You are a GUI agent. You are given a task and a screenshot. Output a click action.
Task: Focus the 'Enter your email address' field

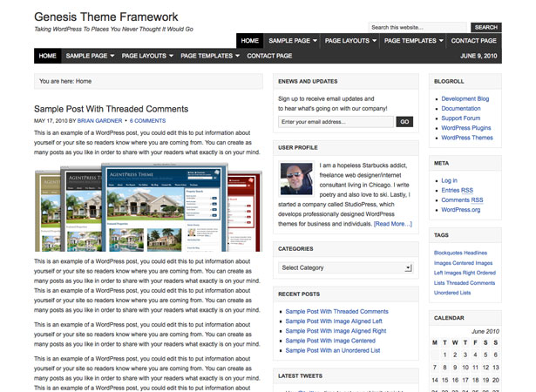[336, 122]
